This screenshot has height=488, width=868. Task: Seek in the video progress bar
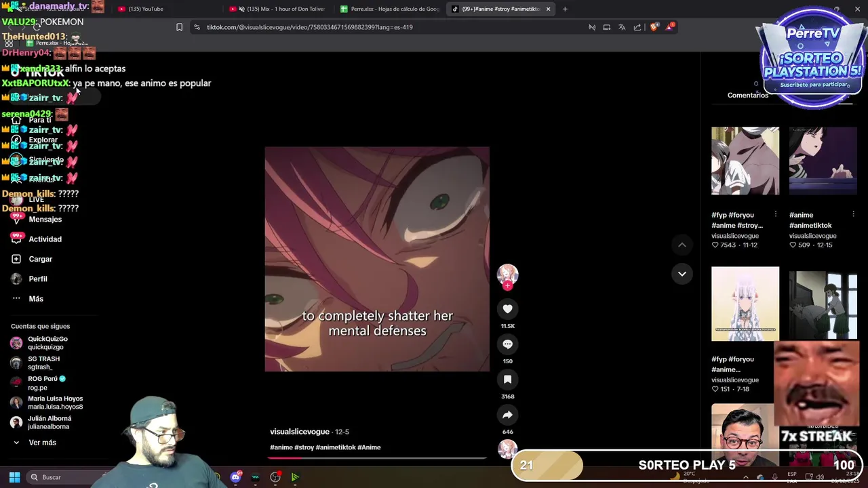click(x=377, y=458)
